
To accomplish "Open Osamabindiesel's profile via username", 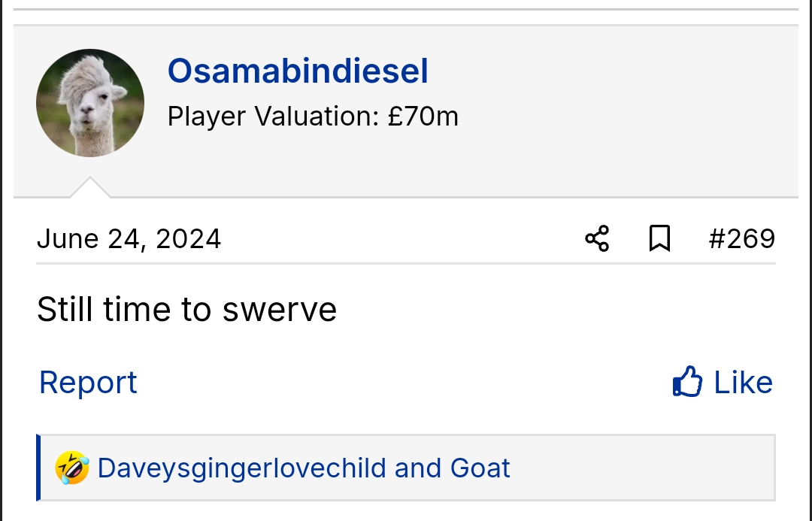I will pos(298,71).
